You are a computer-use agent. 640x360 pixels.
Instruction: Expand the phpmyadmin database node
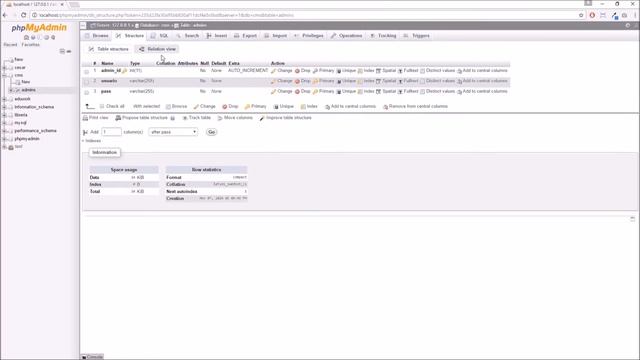coord(4,139)
